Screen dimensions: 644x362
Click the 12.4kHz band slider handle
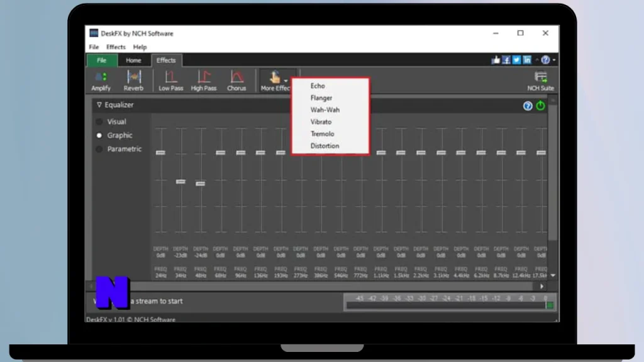(521, 153)
